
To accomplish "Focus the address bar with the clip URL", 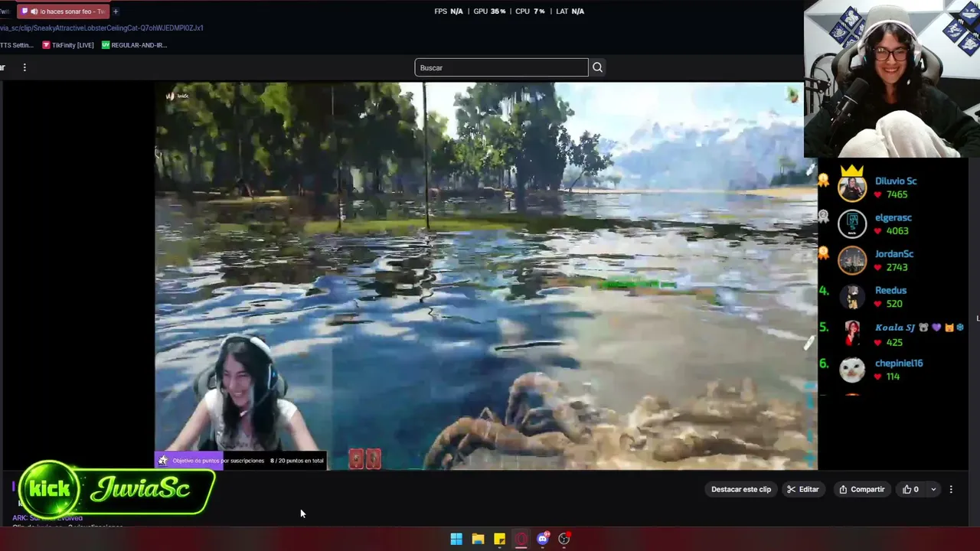I will (x=102, y=28).
